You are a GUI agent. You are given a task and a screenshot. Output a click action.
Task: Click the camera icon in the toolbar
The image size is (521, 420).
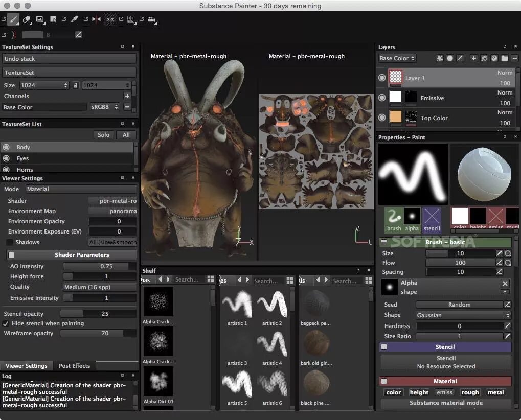point(152,19)
